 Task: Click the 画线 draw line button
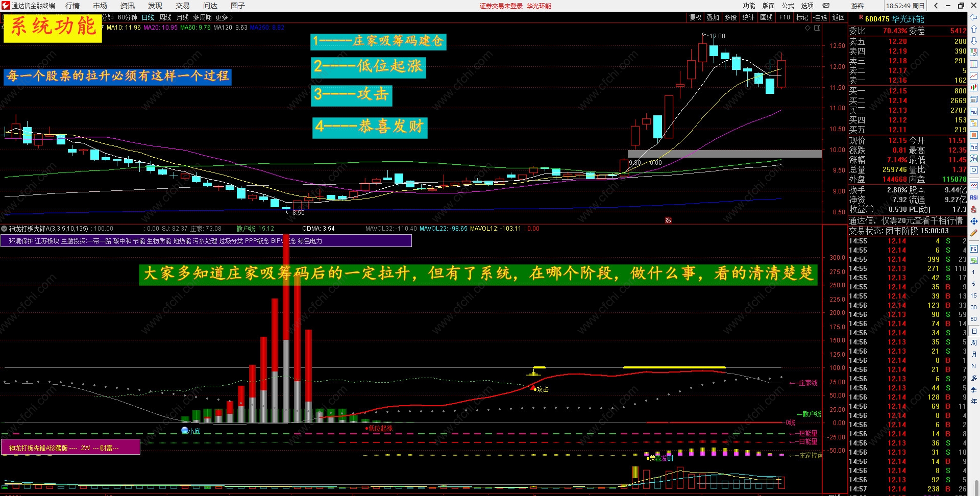coord(766,17)
